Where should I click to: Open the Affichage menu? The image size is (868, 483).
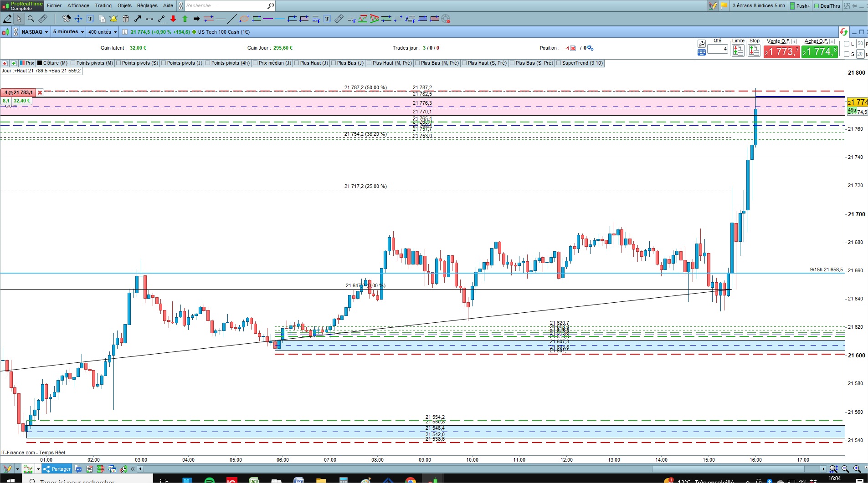pyautogui.click(x=78, y=5)
